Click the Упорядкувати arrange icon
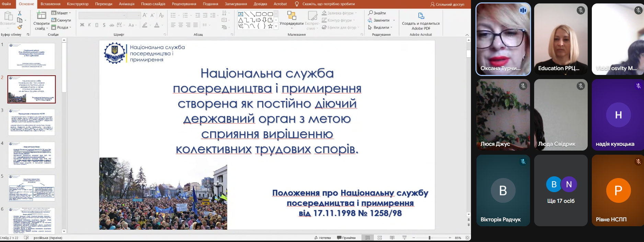 (x=291, y=20)
